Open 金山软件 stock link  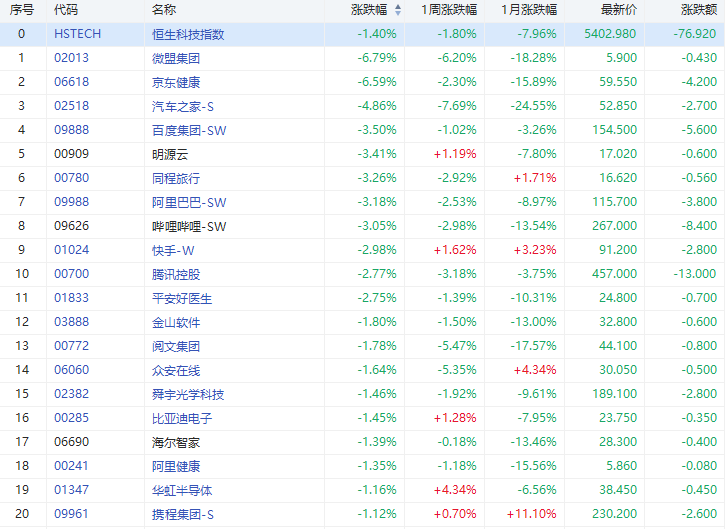176,323
